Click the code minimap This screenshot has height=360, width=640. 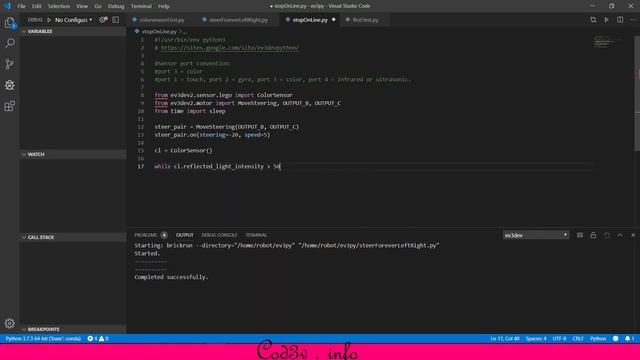coord(608,41)
